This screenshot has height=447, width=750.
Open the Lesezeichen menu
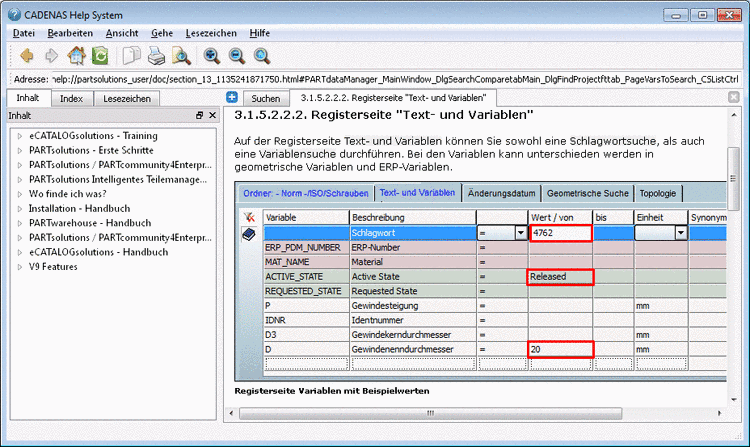point(211,33)
